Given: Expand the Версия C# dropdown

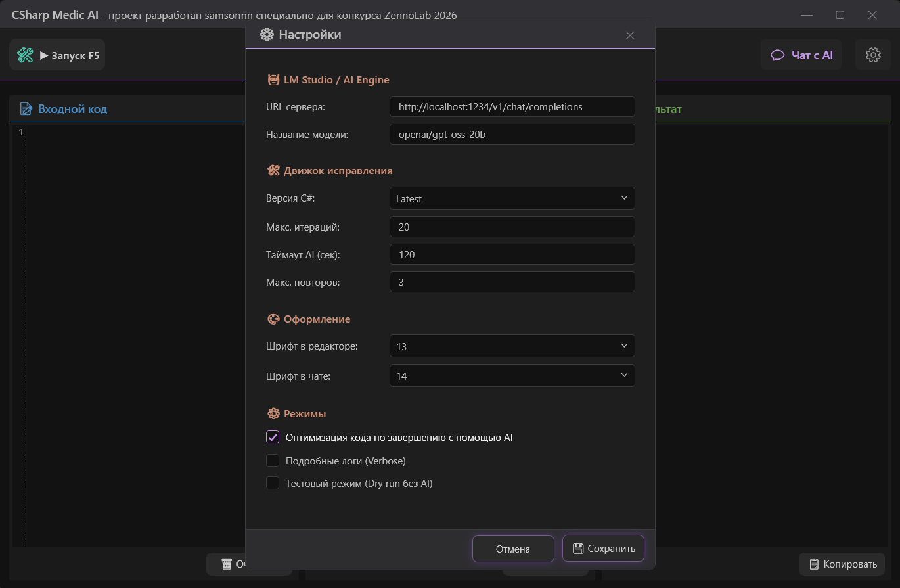Looking at the screenshot, I should (x=512, y=198).
